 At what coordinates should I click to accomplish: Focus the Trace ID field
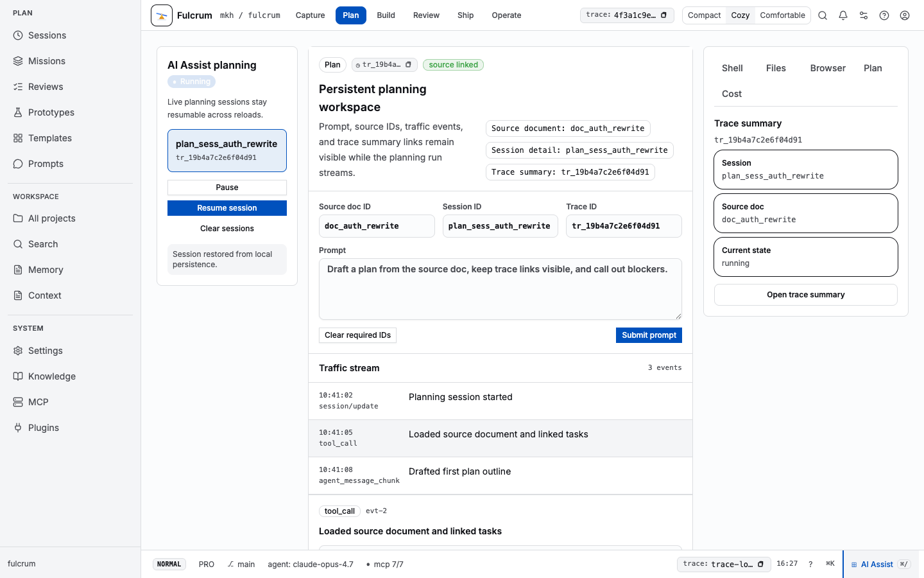[624, 226]
